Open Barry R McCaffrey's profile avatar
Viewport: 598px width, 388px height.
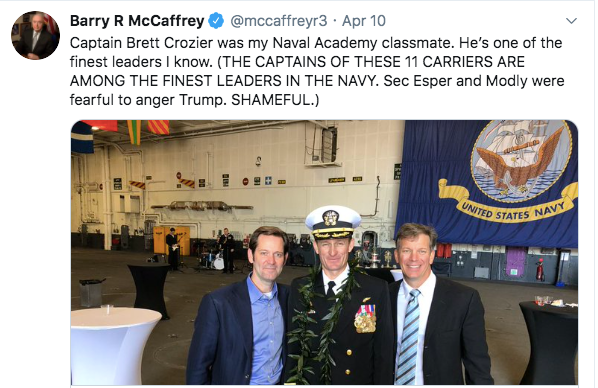(35, 35)
